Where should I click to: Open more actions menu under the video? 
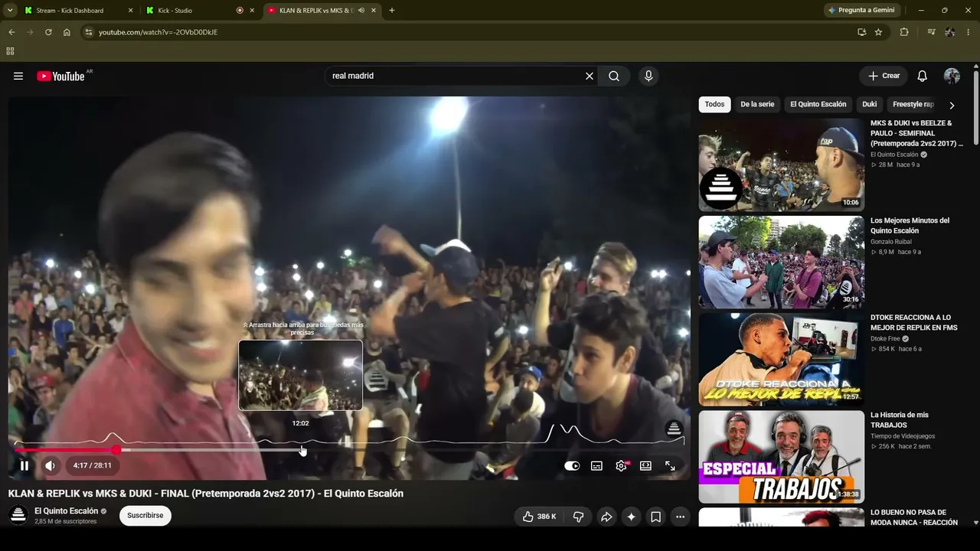click(680, 517)
